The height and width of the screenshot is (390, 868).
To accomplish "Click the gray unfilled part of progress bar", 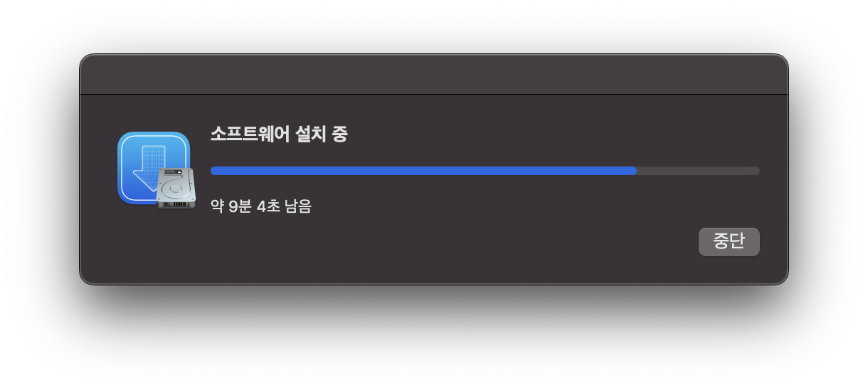I will point(698,171).
